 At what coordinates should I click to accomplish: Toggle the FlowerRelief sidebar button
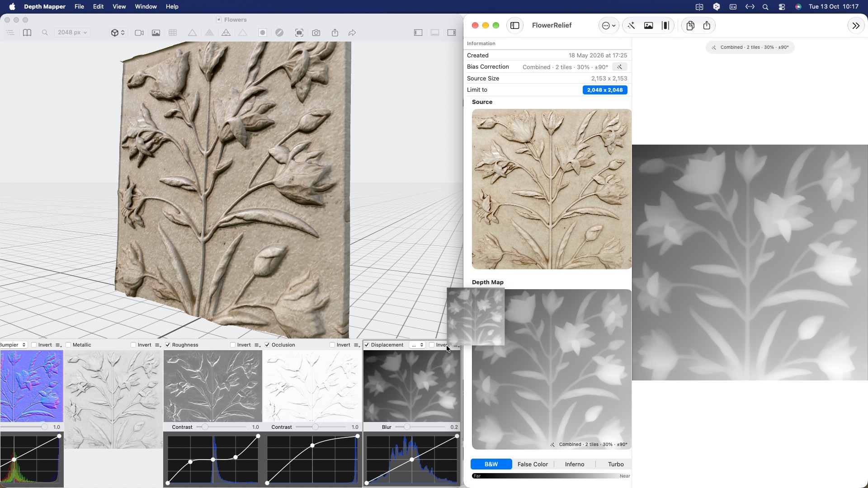[x=515, y=25]
